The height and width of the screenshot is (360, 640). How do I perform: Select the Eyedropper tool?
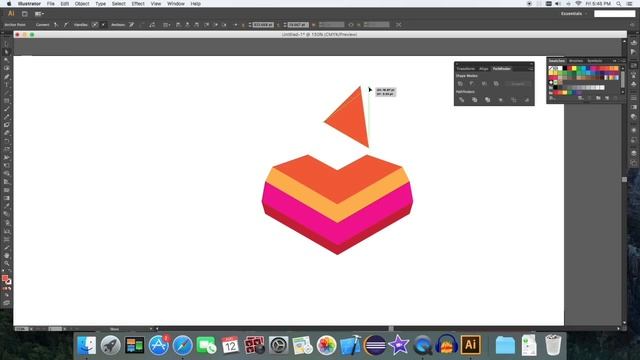(x=7, y=207)
